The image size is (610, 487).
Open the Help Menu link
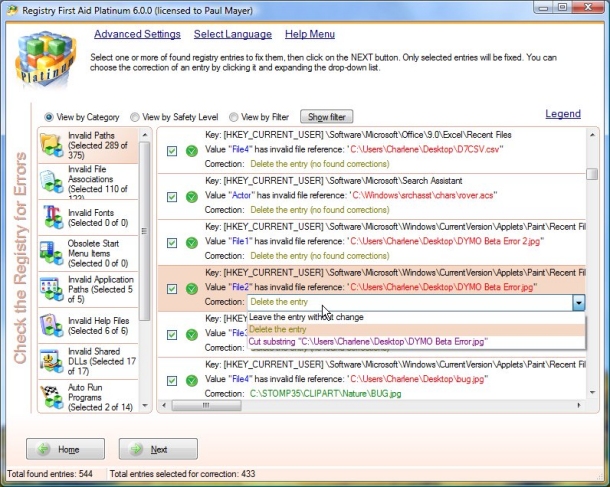[310, 34]
